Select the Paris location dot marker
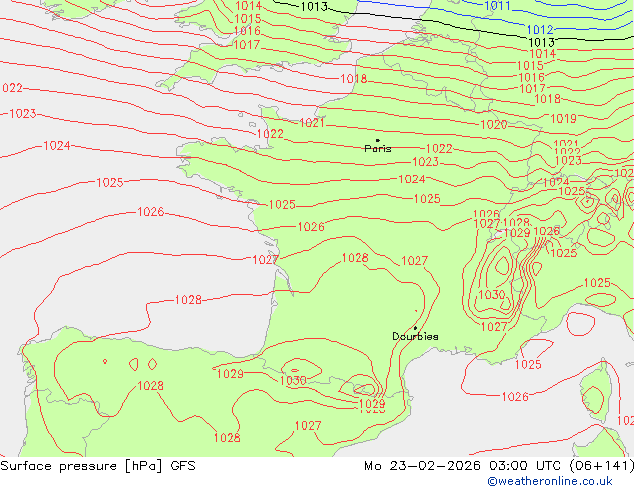This screenshot has width=634, height=490. (378, 140)
